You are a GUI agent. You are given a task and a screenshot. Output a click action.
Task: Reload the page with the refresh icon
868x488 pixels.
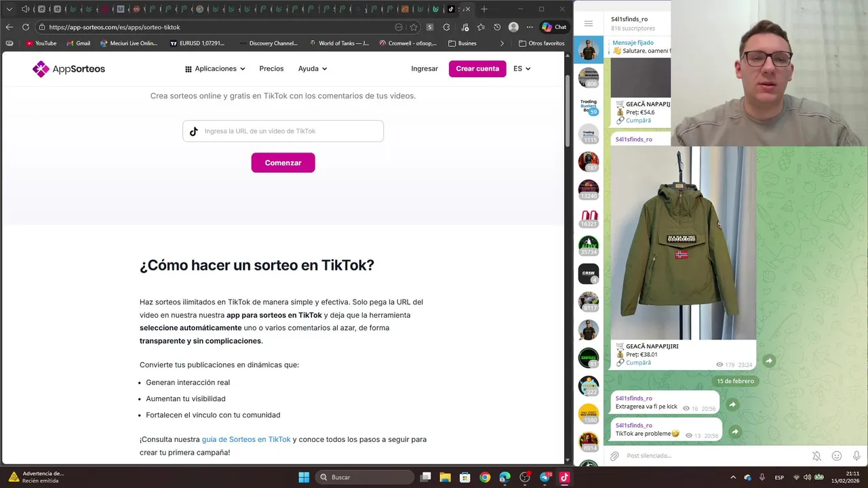click(26, 27)
